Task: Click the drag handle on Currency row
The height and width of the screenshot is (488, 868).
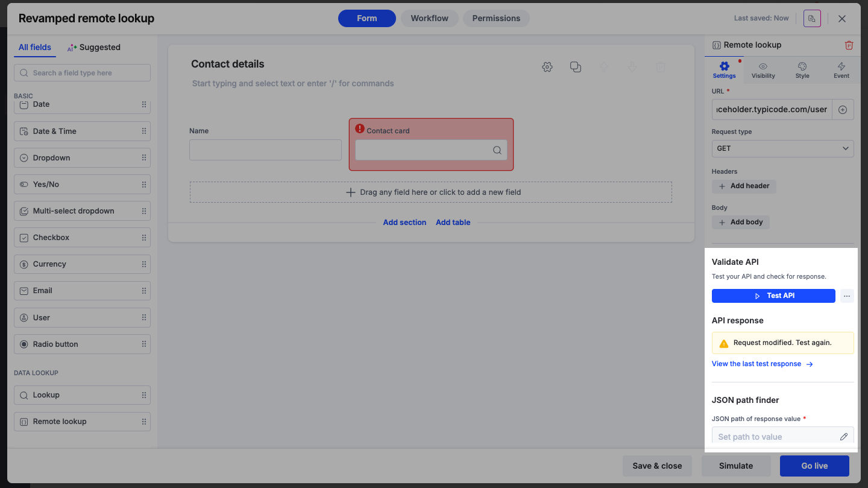Action: point(144,264)
